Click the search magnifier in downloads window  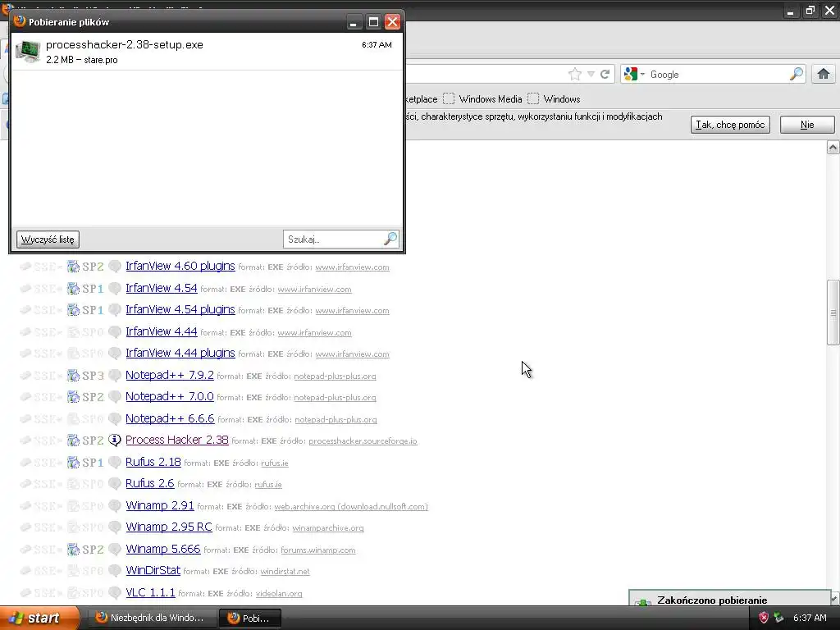pos(390,239)
